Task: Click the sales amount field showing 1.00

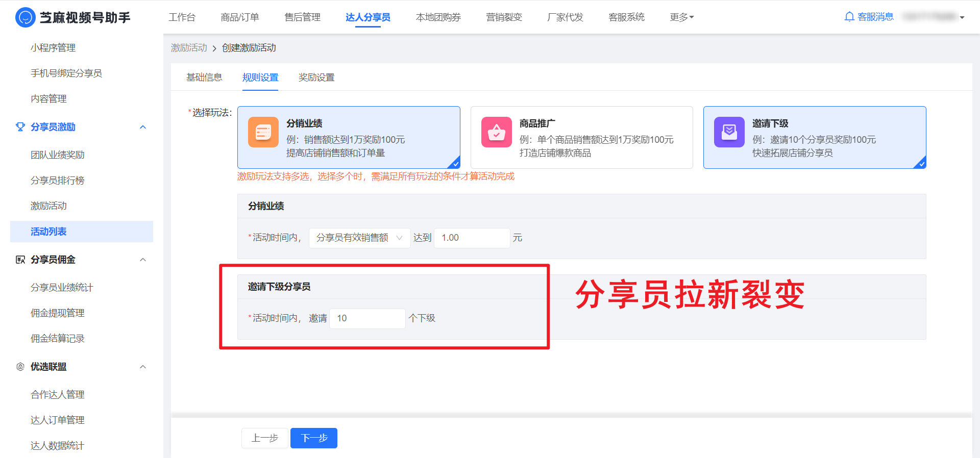Action: [x=472, y=238]
